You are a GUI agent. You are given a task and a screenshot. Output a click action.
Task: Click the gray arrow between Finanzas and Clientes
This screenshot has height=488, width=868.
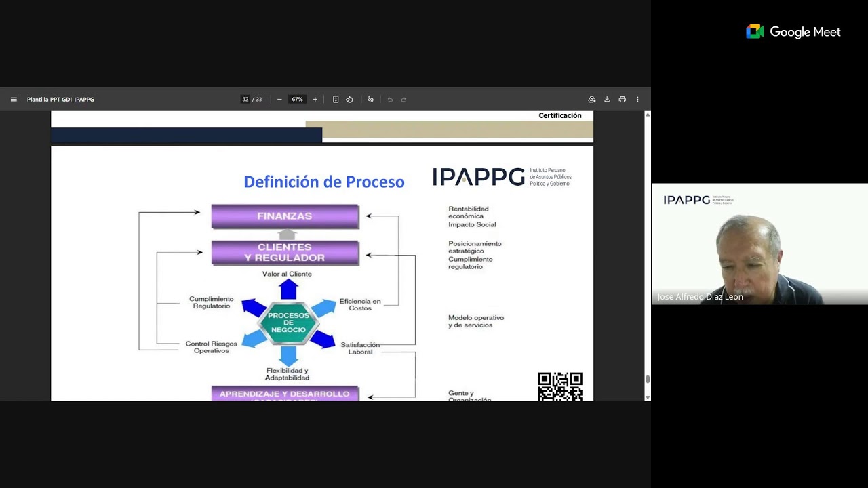click(x=288, y=235)
